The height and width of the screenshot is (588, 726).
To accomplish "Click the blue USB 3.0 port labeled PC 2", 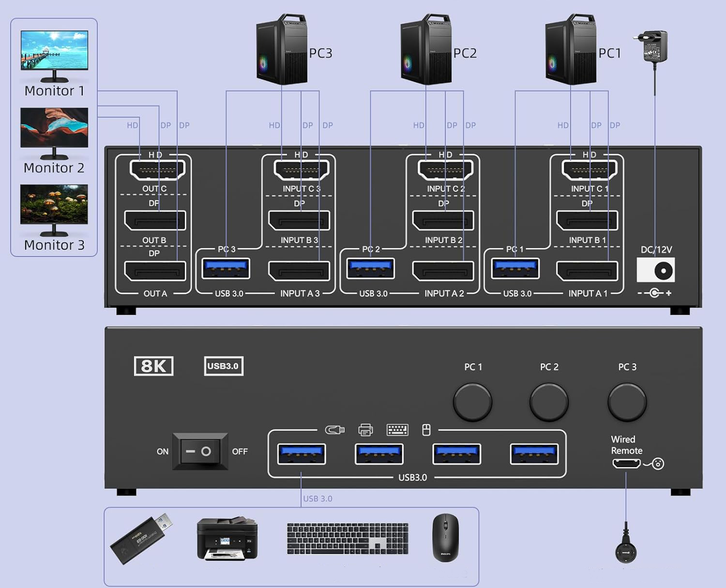I will tap(371, 269).
